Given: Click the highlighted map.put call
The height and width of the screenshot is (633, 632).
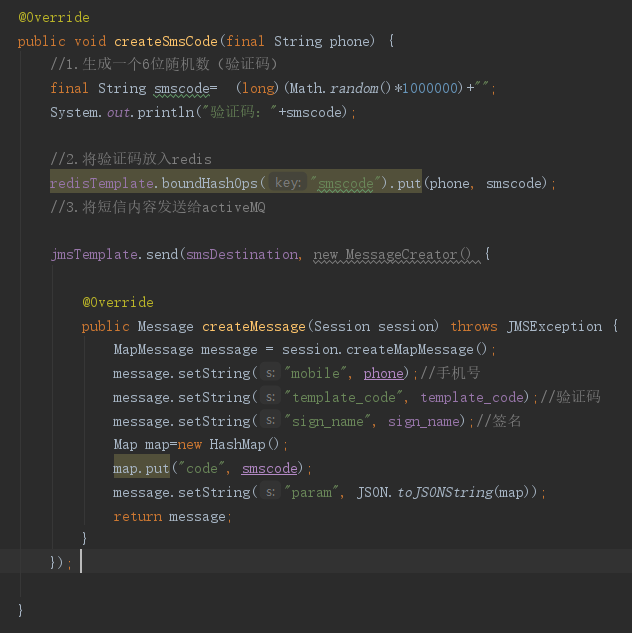Looking at the screenshot, I should coord(141,468).
